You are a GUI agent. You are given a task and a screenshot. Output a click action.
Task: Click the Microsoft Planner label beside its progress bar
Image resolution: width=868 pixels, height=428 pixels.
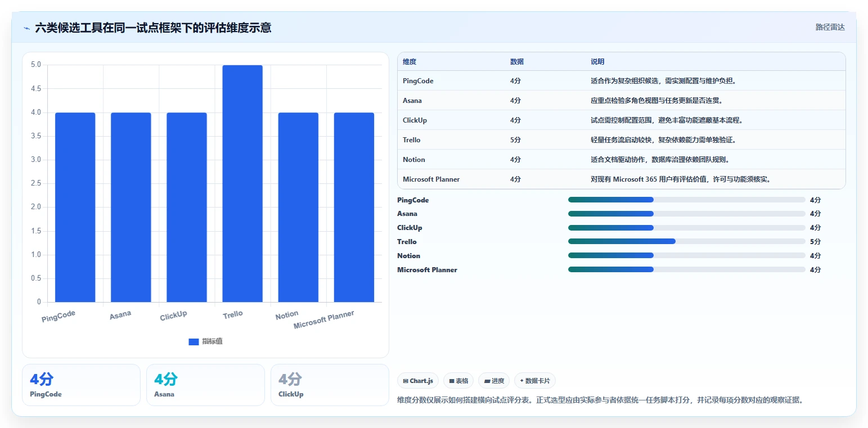tap(428, 270)
